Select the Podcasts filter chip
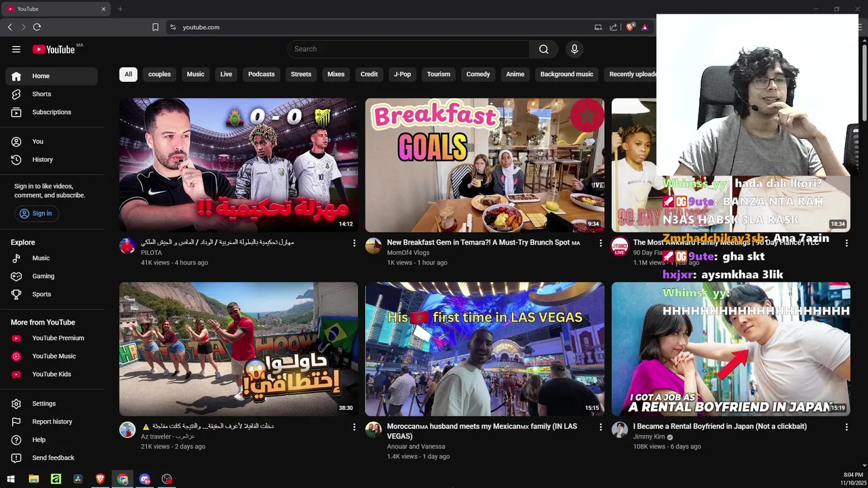This screenshot has width=868, height=488. tap(261, 74)
